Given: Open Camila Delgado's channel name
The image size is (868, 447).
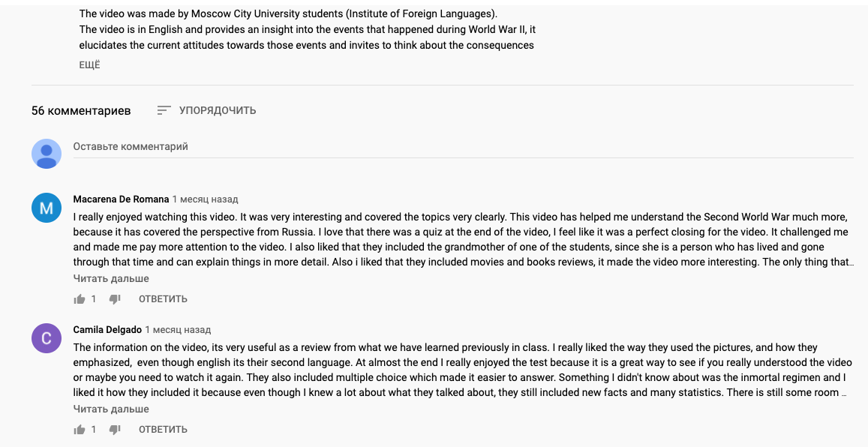Looking at the screenshot, I should 107,330.
